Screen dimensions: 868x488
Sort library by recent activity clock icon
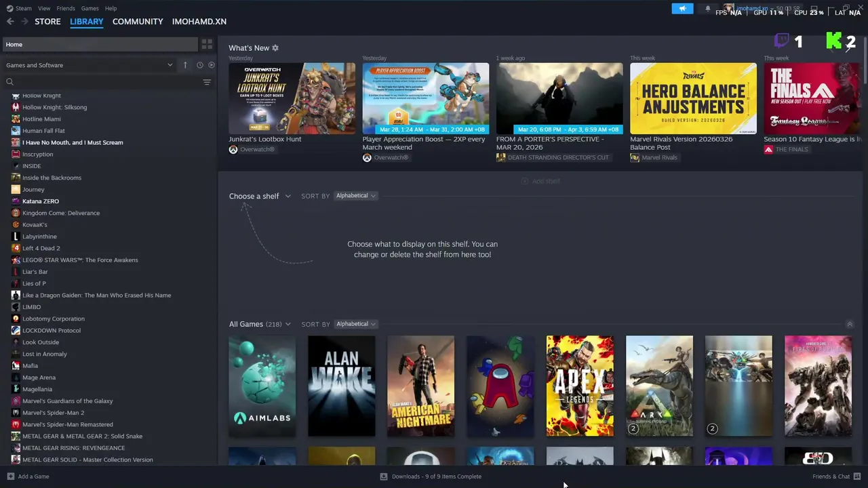tap(199, 65)
